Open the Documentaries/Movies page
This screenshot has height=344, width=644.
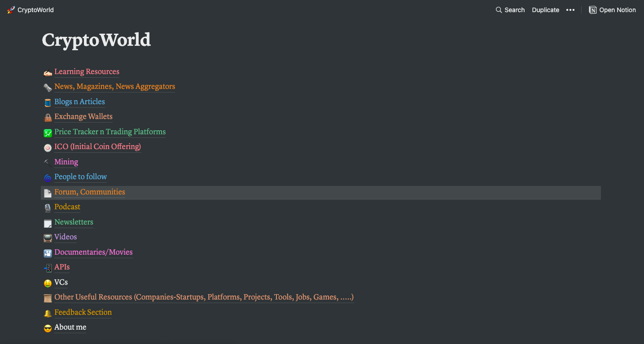tap(93, 252)
